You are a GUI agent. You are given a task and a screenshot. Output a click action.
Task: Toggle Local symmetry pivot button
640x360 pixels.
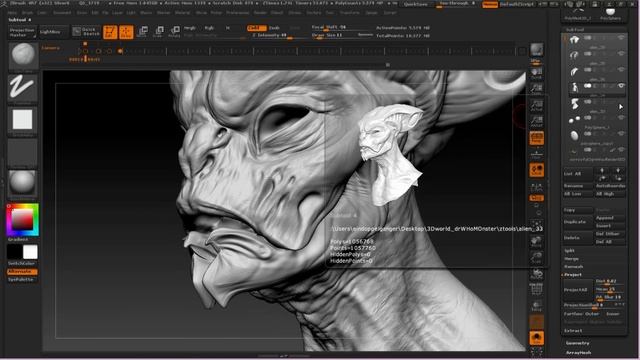536,170
